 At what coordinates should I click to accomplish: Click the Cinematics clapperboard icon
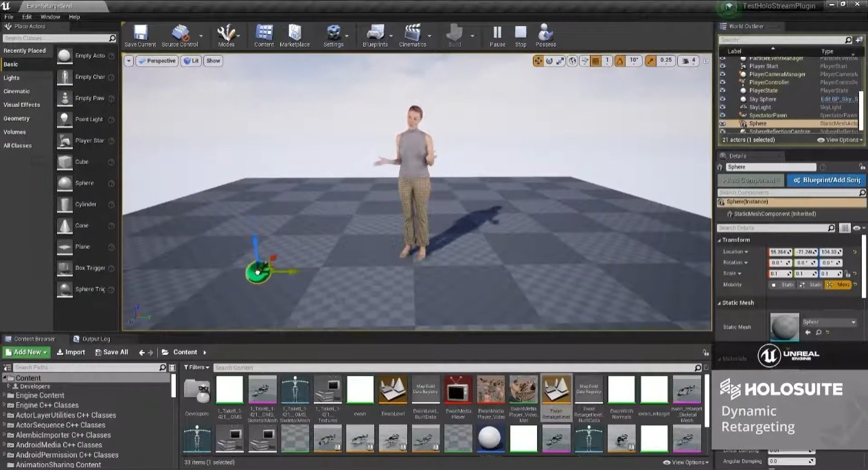(412, 33)
